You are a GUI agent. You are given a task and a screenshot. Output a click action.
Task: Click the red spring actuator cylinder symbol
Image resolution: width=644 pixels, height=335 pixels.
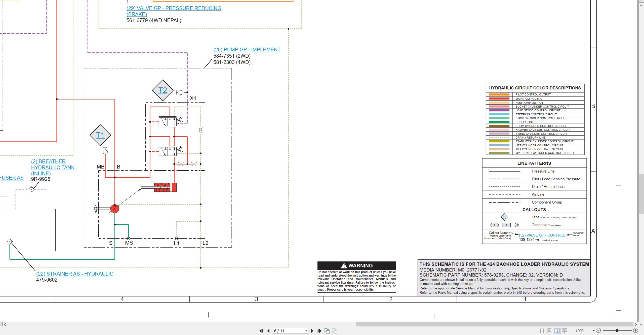165,187
